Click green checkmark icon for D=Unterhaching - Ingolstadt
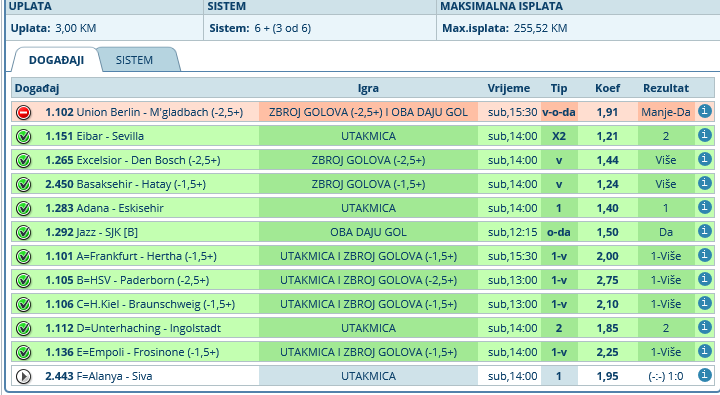This screenshot has width=720, height=395. 23,328
